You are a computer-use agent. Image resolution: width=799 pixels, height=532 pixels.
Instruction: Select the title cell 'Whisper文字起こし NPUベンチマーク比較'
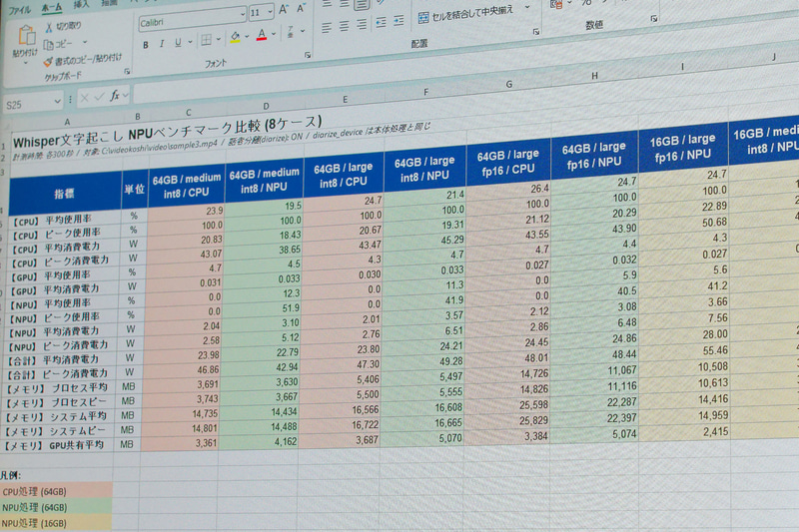(167, 130)
